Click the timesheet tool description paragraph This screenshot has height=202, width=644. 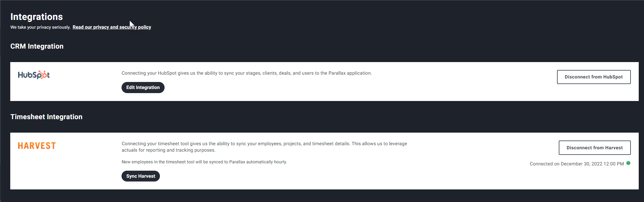[x=264, y=147]
